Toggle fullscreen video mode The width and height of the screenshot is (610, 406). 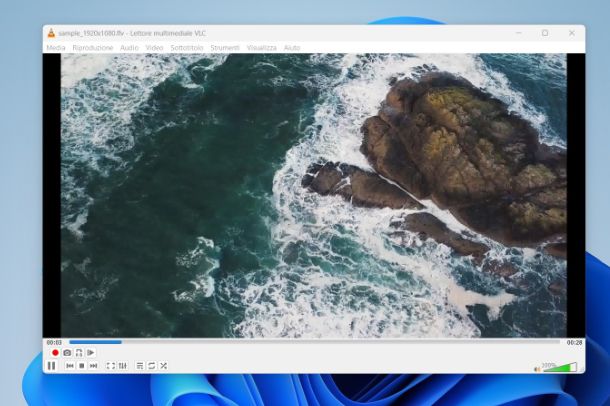(111, 366)
